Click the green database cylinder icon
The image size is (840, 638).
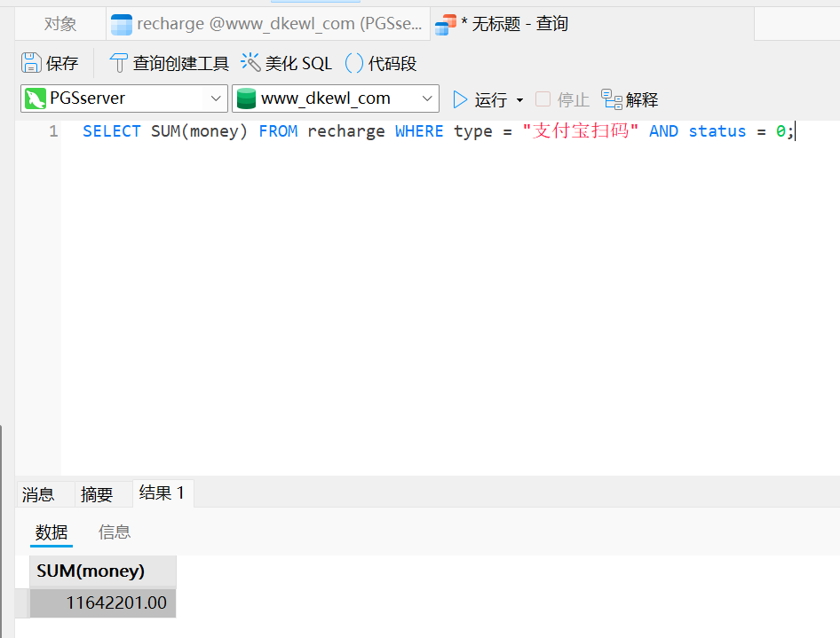tap(247, 98)
